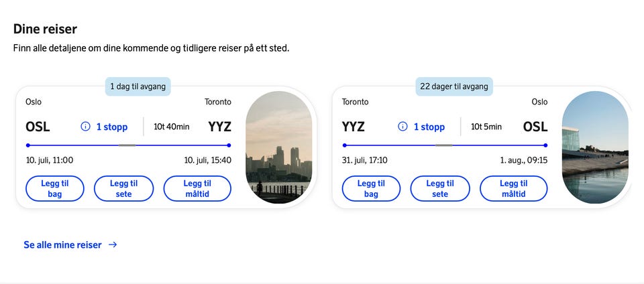This screenshot has width=644, height=284.
Task: Select OSL arrival code on second trip card
Action: coord(535,127)
